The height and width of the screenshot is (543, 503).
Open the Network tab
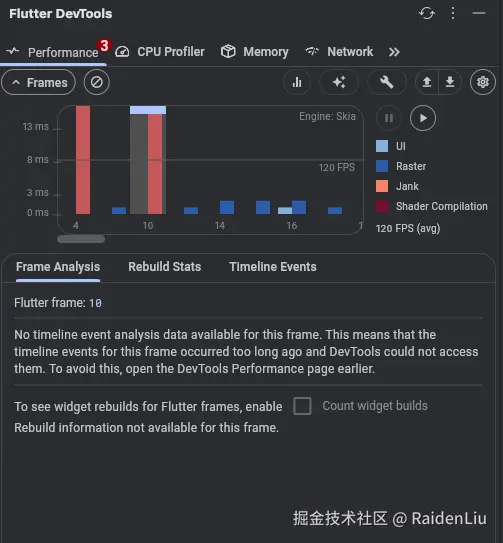(x=339, y=52)
